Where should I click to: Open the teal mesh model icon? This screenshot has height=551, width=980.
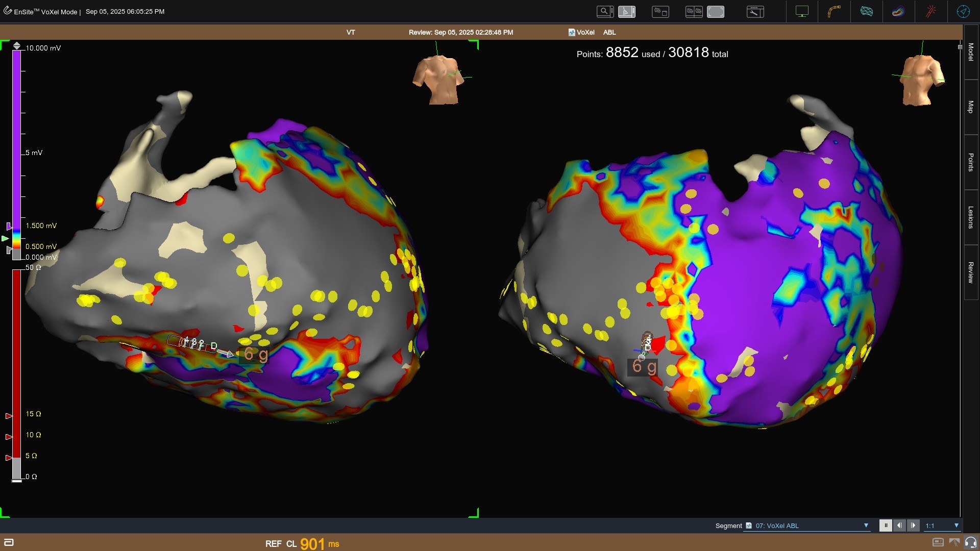[x=866, y=11]
